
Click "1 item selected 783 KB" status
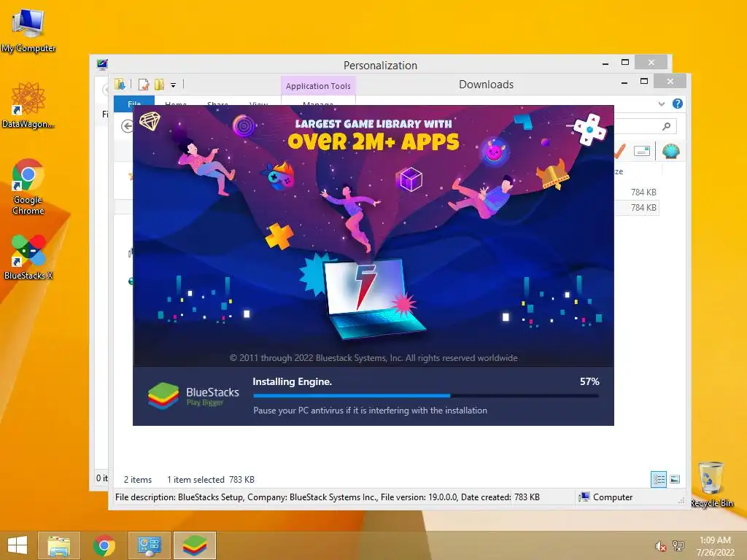(211, 480)
